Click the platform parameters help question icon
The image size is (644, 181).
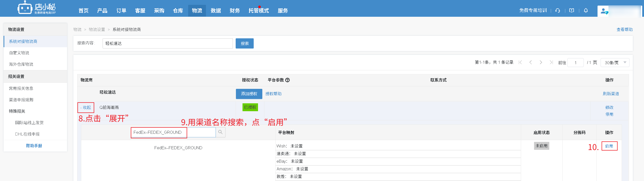(x=287, y=80)
